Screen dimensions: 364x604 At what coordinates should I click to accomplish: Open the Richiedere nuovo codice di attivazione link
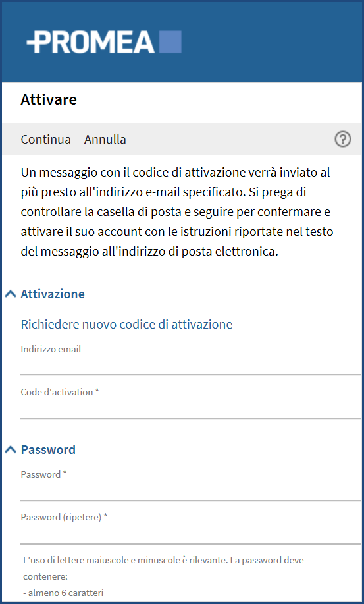tap(126, 324)
